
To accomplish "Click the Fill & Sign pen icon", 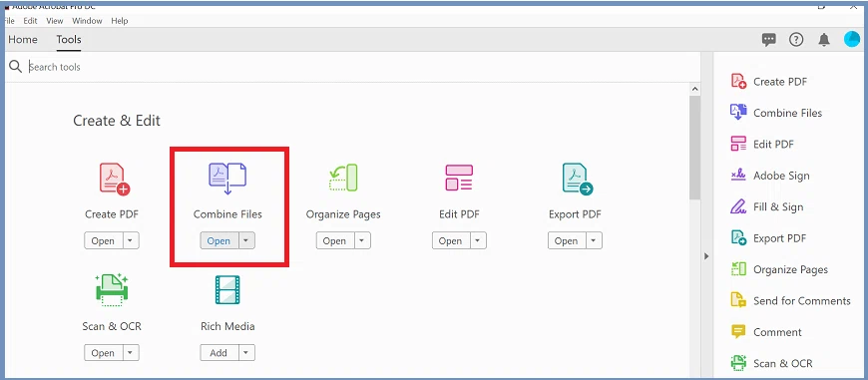I will tap(738, 206).
